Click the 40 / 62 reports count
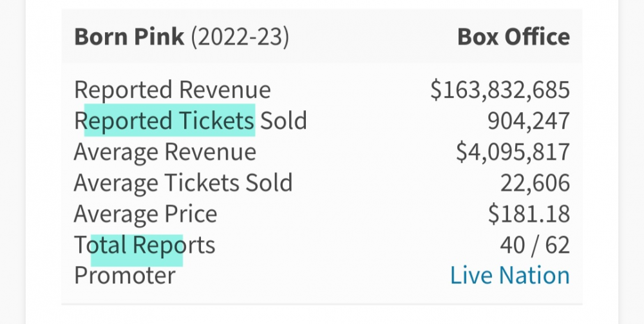The height and width of the screenshot is (324, 644). (x=535, y=245)
